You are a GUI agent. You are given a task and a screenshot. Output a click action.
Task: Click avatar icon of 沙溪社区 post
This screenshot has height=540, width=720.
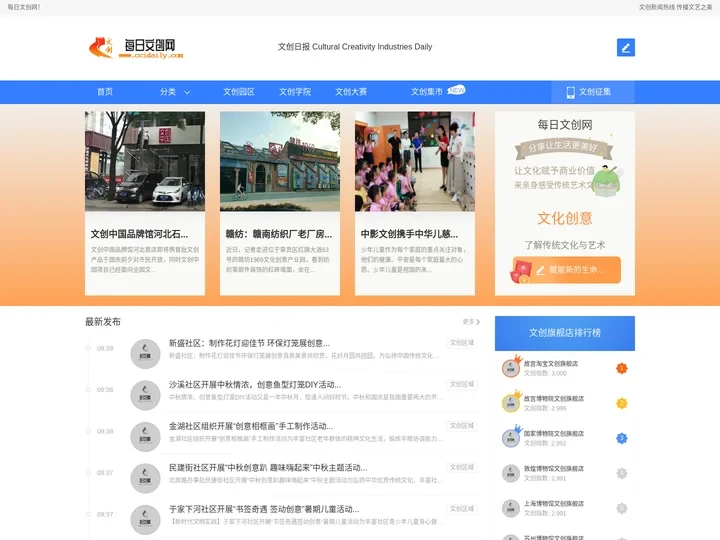pos(145,395)
